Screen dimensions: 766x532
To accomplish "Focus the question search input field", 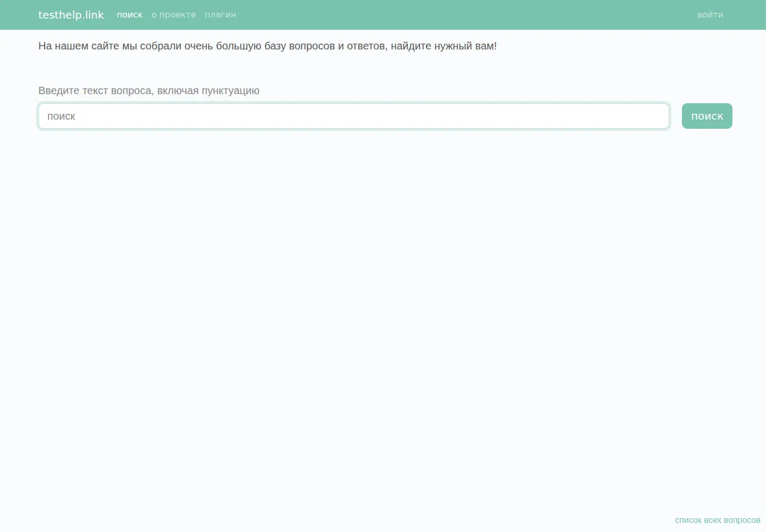I will pos(354,116).
